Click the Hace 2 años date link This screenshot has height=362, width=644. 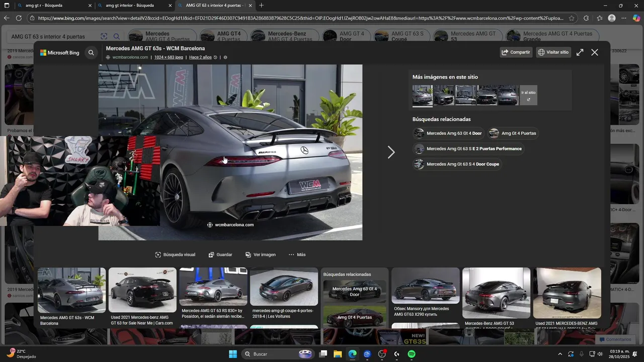(200, 57)
